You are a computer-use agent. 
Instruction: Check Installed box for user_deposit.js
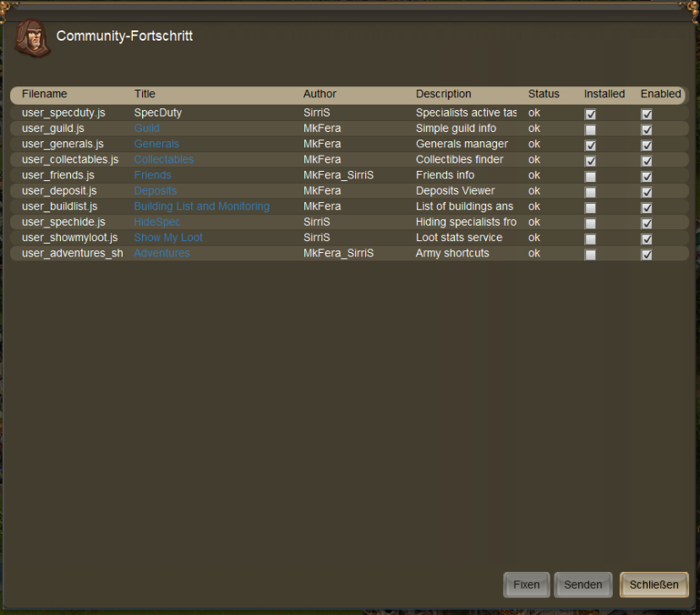(590, 193)
